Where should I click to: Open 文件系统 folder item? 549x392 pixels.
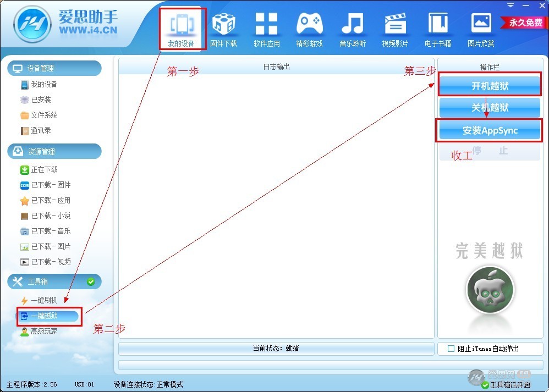(x=39, y=115)
